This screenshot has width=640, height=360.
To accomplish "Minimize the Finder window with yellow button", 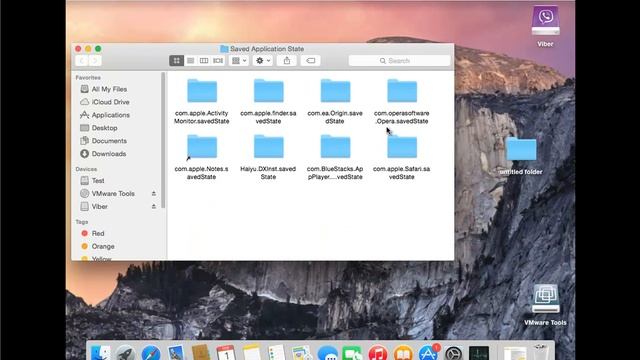I will [x=88, y=49].
